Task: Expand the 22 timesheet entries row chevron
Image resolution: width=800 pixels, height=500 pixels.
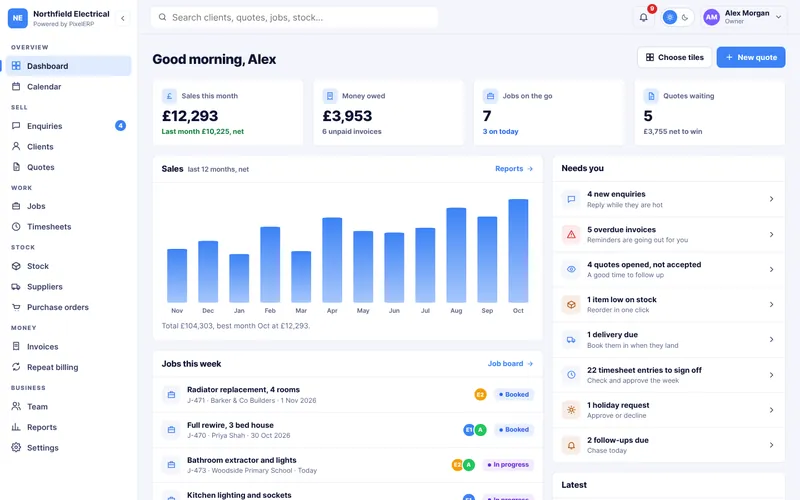Action: click(771, 375)
